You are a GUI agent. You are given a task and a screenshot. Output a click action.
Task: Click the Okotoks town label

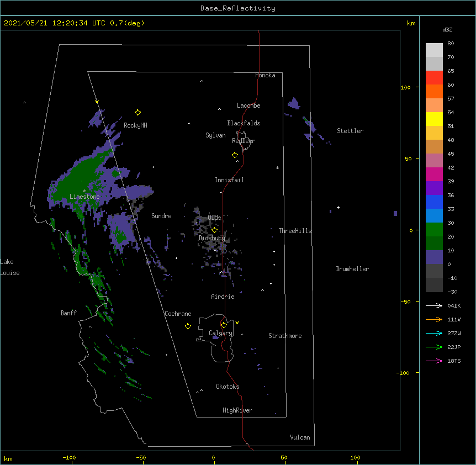click(228, 387)
